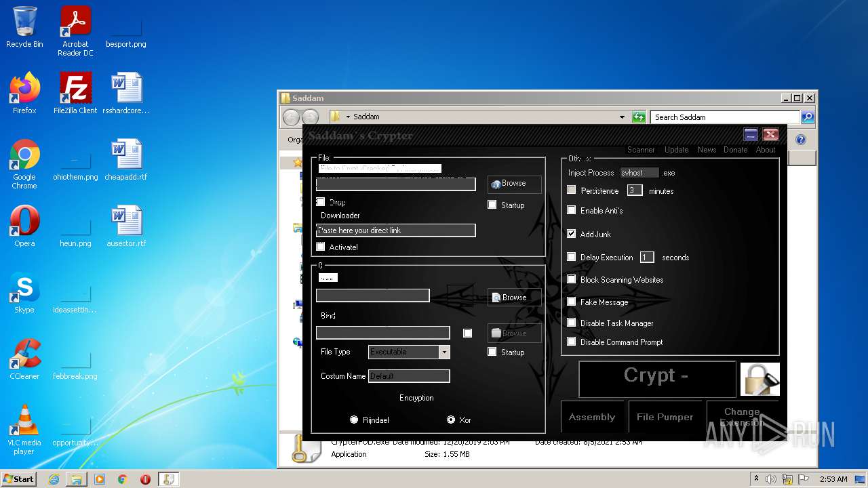The image size is (868, 488).
Task: Open Skype desktop shortcut
Action: (24, 293)
